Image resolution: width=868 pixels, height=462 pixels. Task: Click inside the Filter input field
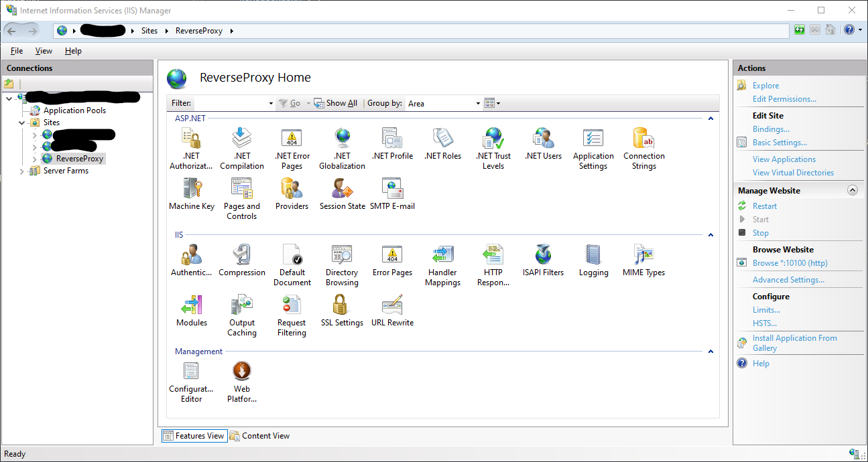pyautogui.click(x=231, y=104)
